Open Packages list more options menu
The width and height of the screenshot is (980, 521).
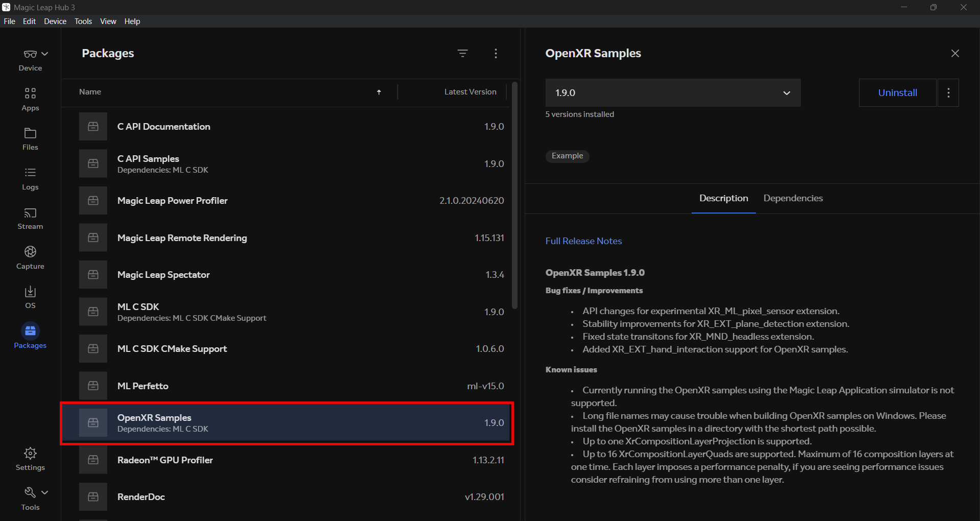[496, 54]
